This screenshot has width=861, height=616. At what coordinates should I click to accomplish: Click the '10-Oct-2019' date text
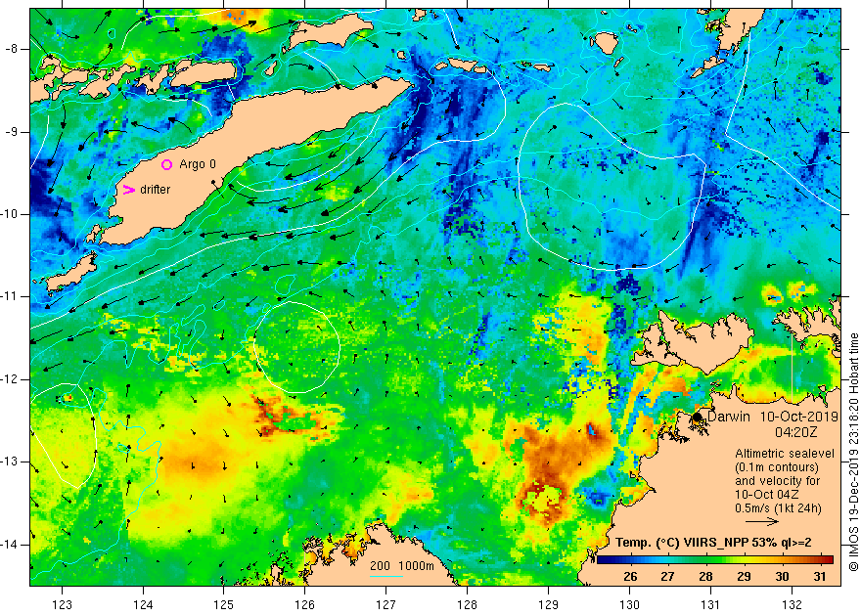(x=799, y=417)
